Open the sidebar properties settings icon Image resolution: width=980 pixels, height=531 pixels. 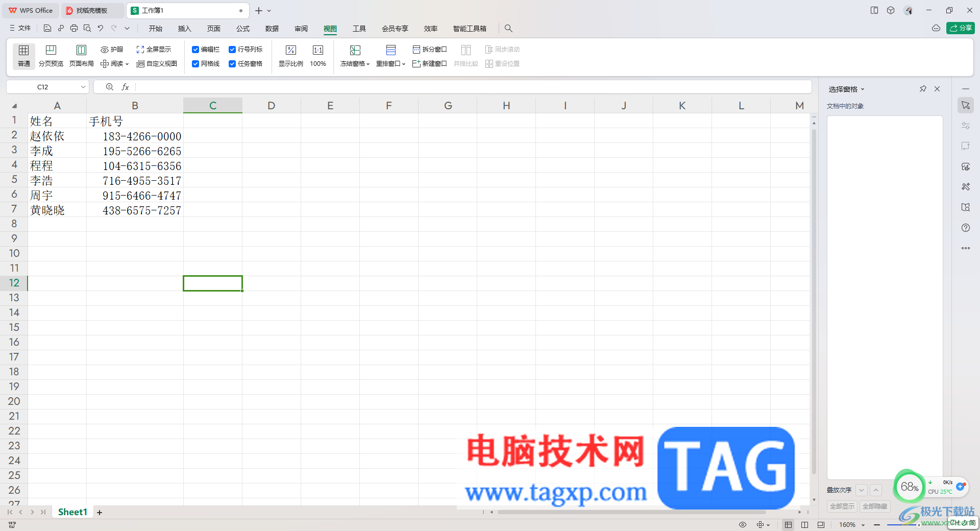(966, 126)
